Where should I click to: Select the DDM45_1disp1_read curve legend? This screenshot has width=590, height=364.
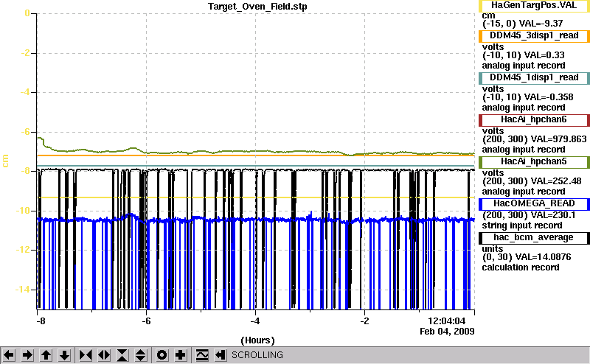(x=534, y=78)
